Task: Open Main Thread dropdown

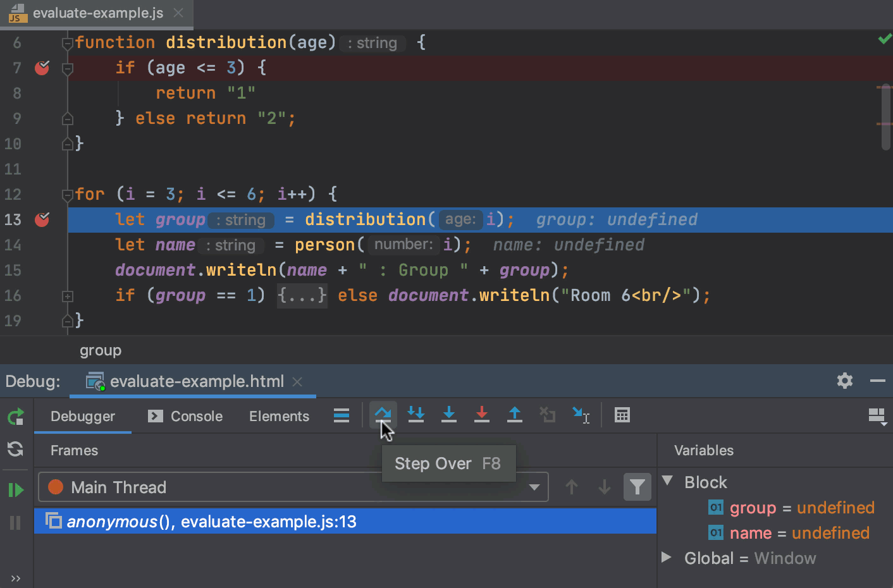Action: tap(293, 487)
